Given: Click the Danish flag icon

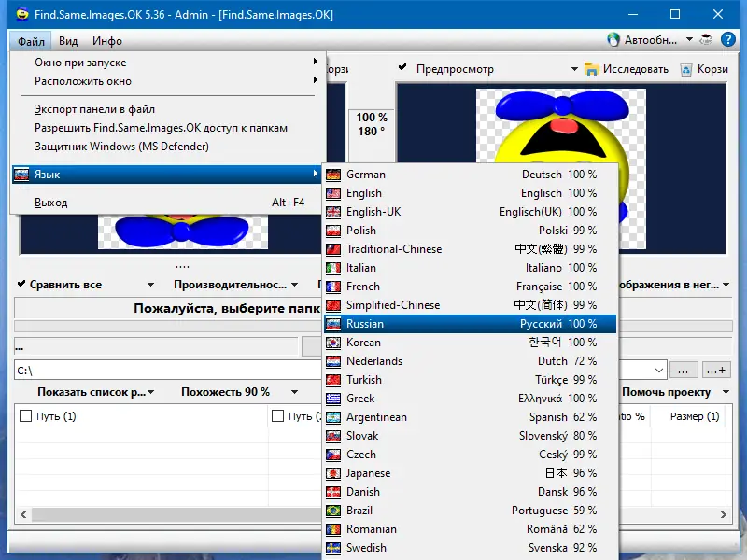Looking at the screenshot, I should pos(333,492).
